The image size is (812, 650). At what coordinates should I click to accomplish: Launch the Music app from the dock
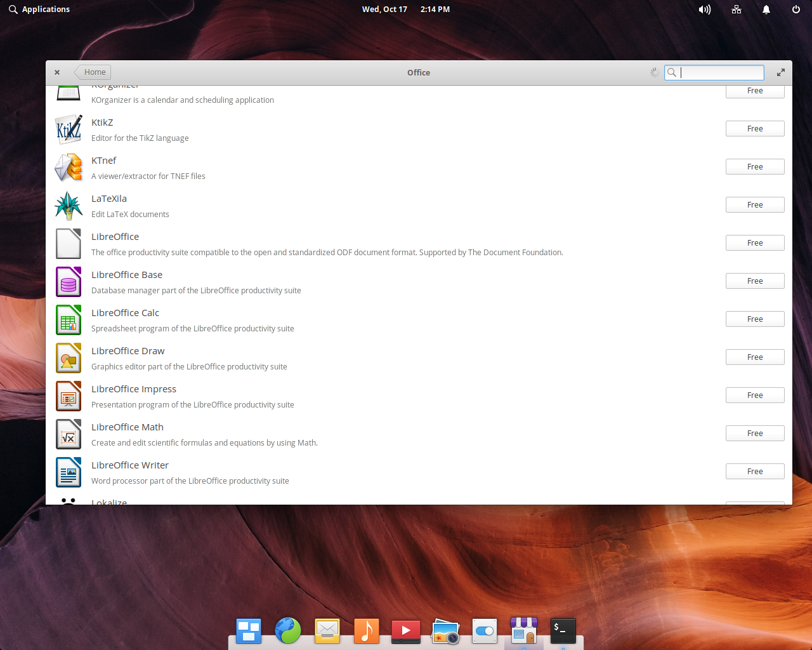[x=367, y=631]
